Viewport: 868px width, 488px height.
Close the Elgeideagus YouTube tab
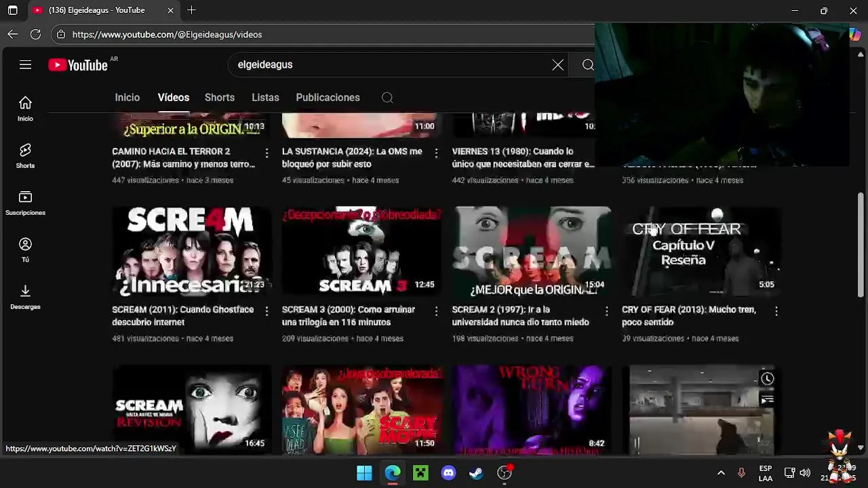[x=170, y=10]
